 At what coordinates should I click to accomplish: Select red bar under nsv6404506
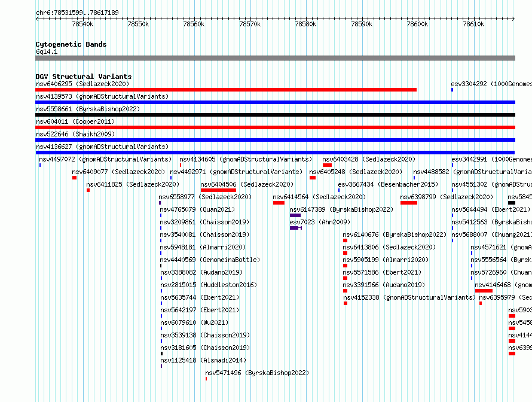point(219,190)
